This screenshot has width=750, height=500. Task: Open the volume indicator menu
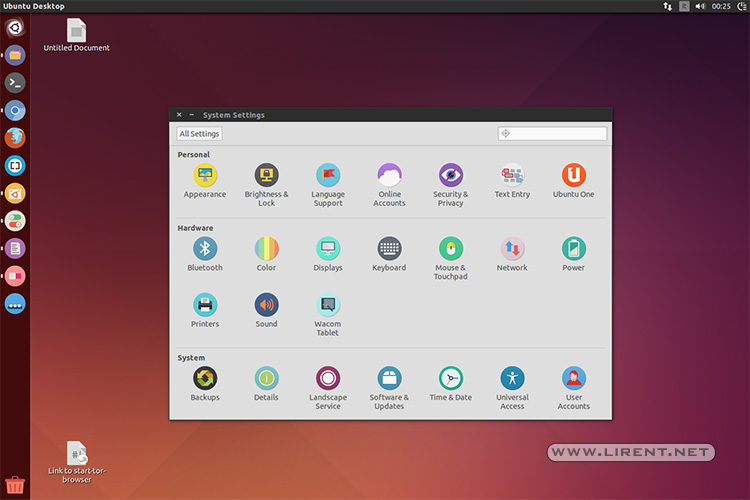700,6
